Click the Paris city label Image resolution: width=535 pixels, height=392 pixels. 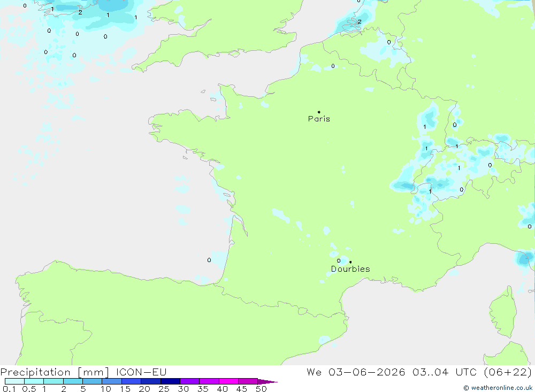[319, 119]
